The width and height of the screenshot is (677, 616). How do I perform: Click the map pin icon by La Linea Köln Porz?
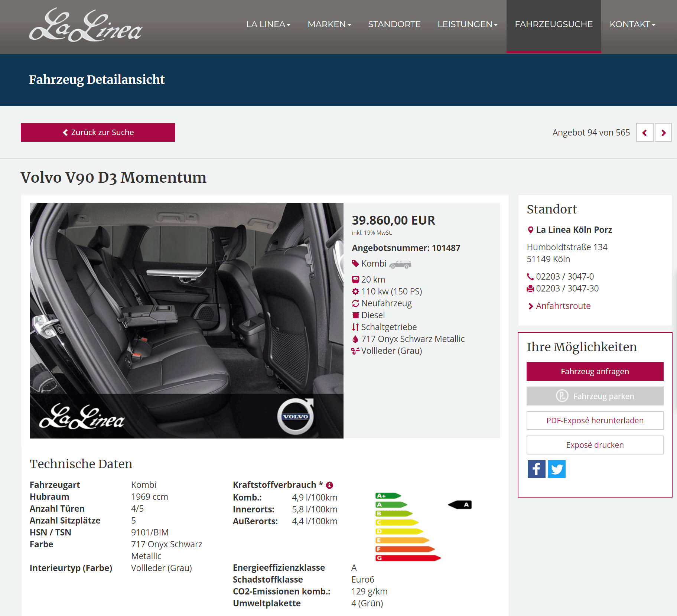[531, 230]
